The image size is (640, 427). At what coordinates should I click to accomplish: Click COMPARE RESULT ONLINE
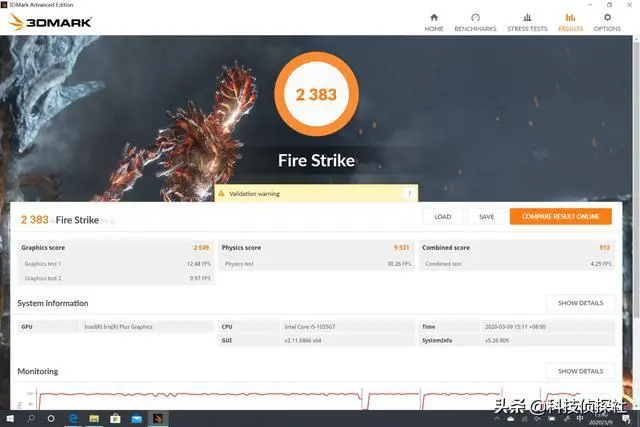(x=560, y=216)
